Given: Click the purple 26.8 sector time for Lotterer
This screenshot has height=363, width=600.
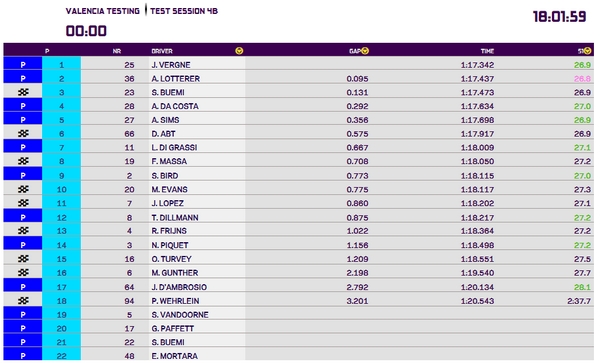Looking at the screenshot, I should pos(582,78).
